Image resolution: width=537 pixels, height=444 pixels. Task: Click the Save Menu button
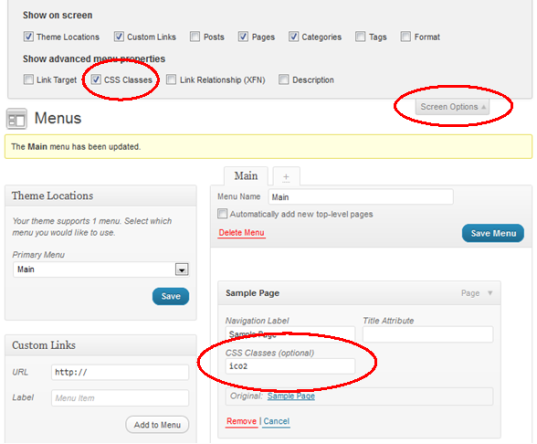[x=493, y=233]
